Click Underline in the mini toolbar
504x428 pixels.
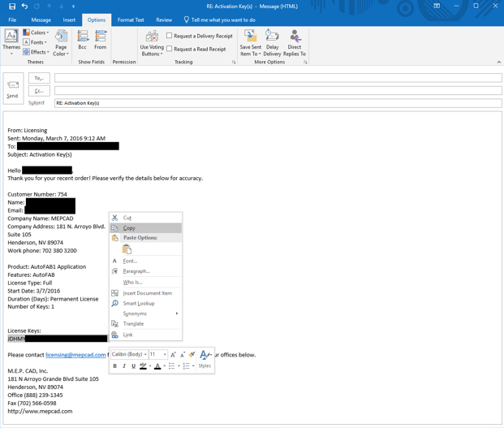[133, 366]
